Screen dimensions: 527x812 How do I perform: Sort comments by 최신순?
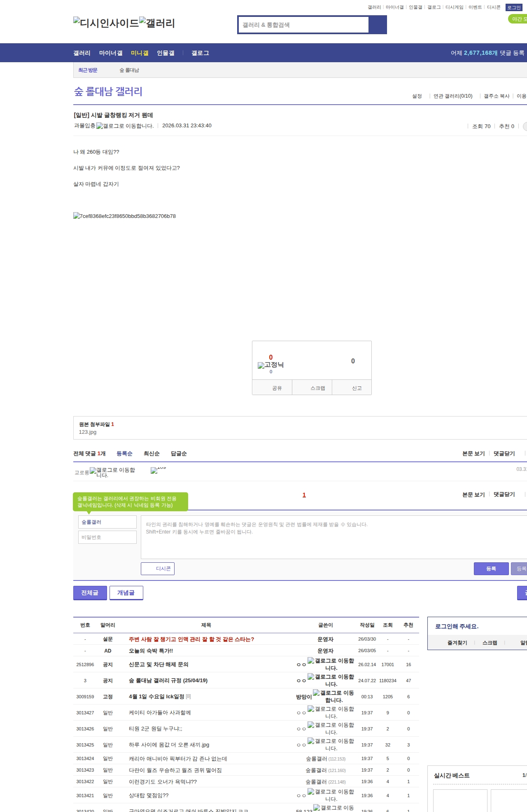pos(152,454)
